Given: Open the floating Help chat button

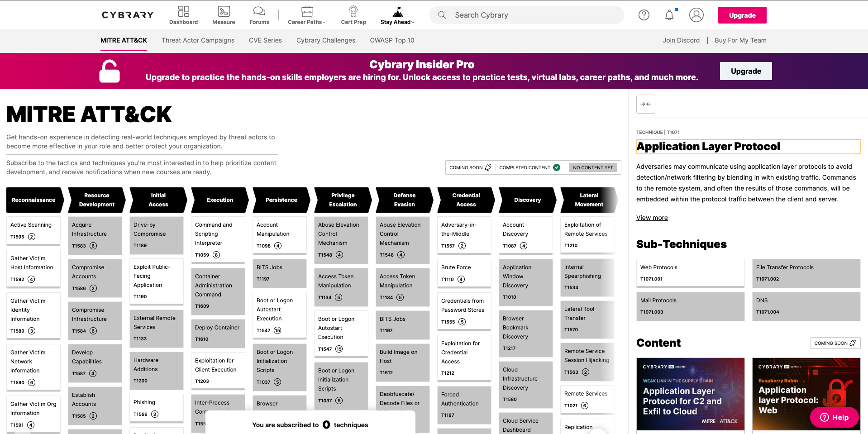Looking at the screenshot, I should pyautogui.click(x=834, y=417).
